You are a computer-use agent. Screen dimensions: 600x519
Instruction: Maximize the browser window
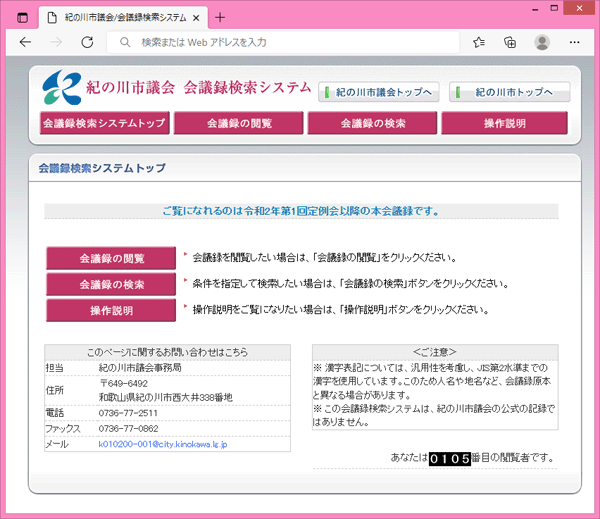[554, 8]
